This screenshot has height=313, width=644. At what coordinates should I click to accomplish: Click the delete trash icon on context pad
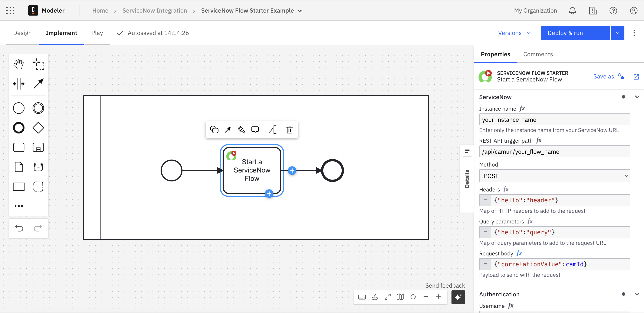[x=289, y=130]
